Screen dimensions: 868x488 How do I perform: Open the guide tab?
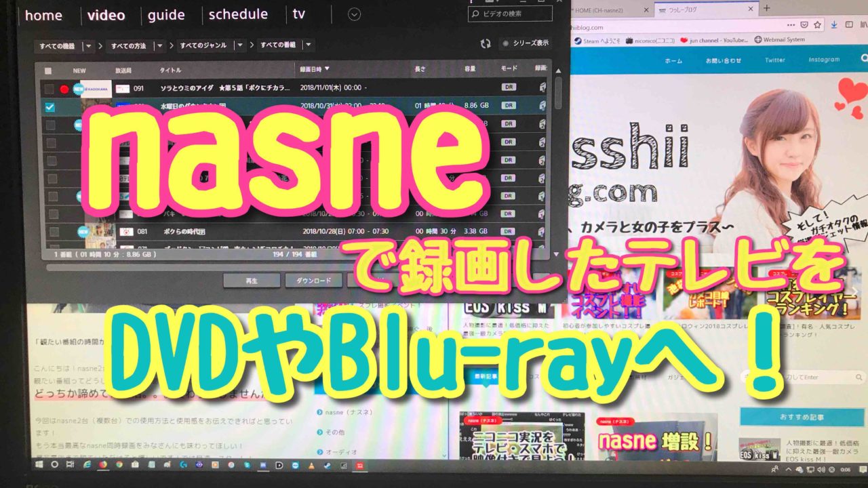[x=165, y=15]
